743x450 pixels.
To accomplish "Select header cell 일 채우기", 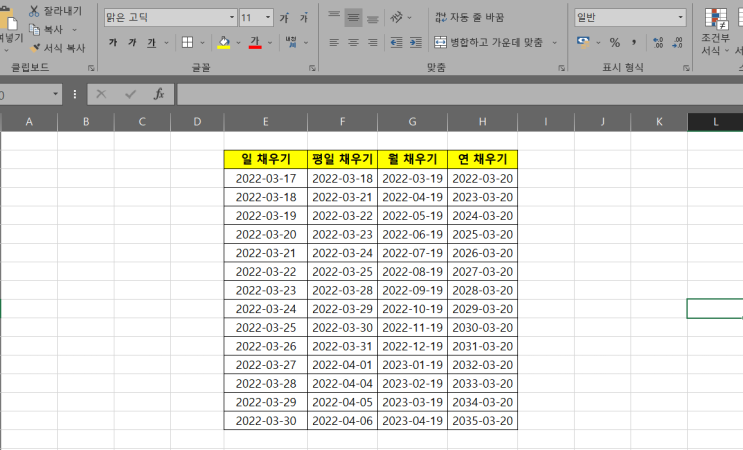I will point(265,159).
